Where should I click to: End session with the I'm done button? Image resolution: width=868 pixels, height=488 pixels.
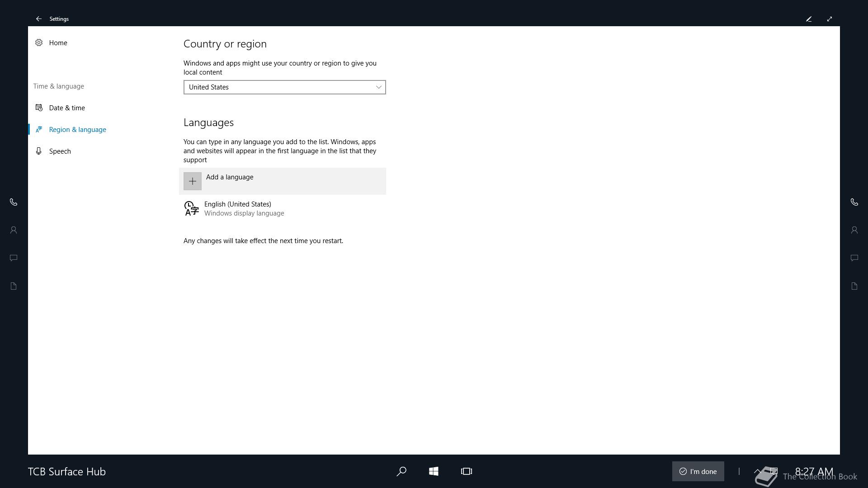(698, 471)
